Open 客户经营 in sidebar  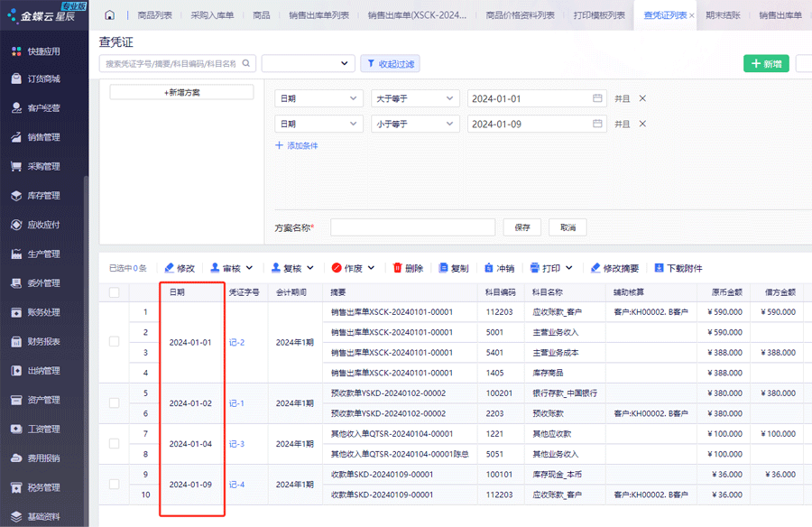coord(36,107)
